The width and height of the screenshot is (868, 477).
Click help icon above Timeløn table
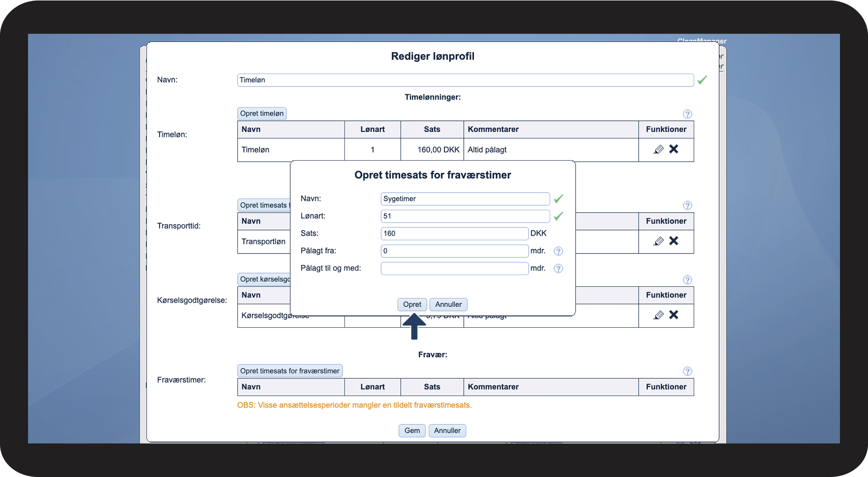(x=687, y=114)
